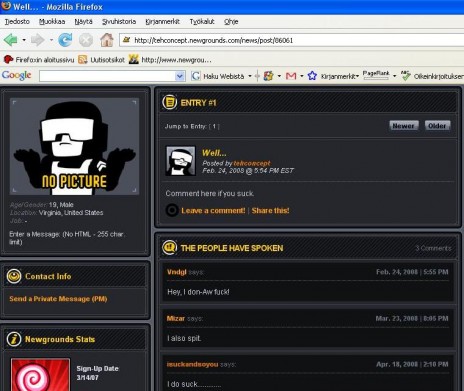Open the newgrounds.com bookmark
The height and width of the screenshot is (391, 464).
pyautogui.click(x=170, y=60)
